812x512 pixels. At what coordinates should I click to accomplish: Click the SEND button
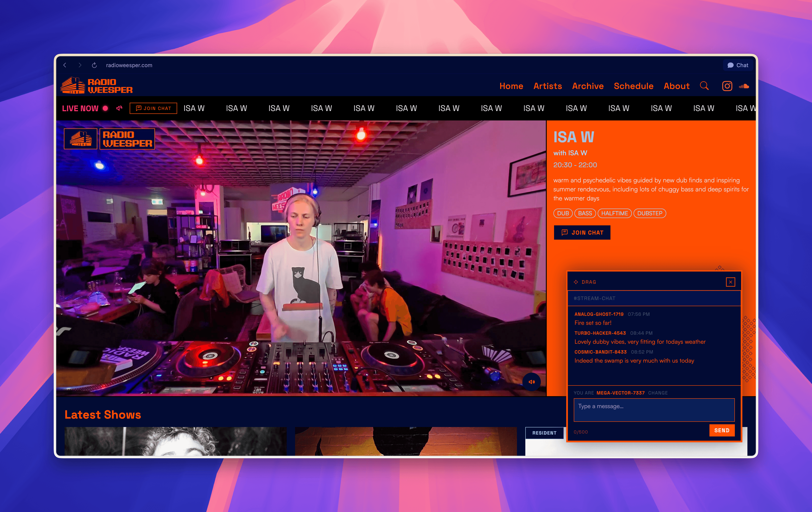(x=722, y=430)
